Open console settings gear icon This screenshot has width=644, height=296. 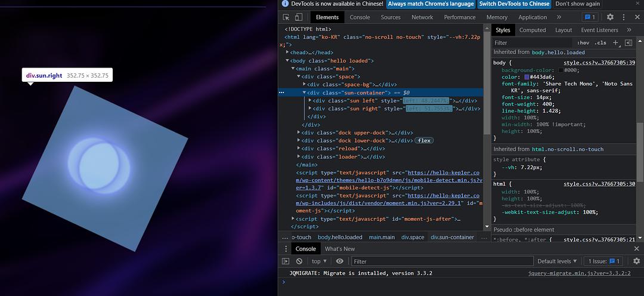pos(637,261)
